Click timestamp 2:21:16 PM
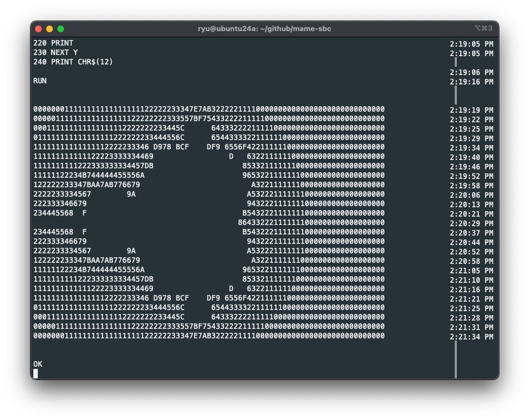Image resolution: width=530 pixels, height=420 pixels. pyautogui.click(x=472, y=290)
